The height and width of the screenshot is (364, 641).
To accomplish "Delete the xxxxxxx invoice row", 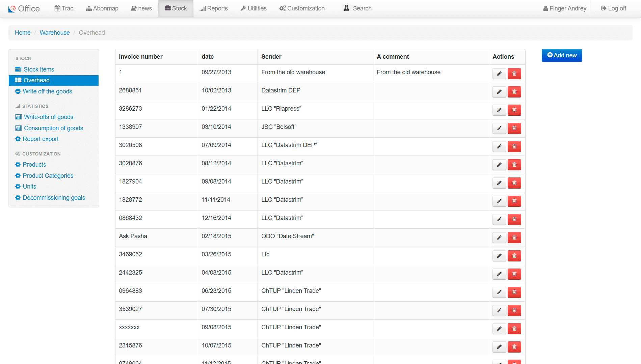I will click(x=514, y=329).
